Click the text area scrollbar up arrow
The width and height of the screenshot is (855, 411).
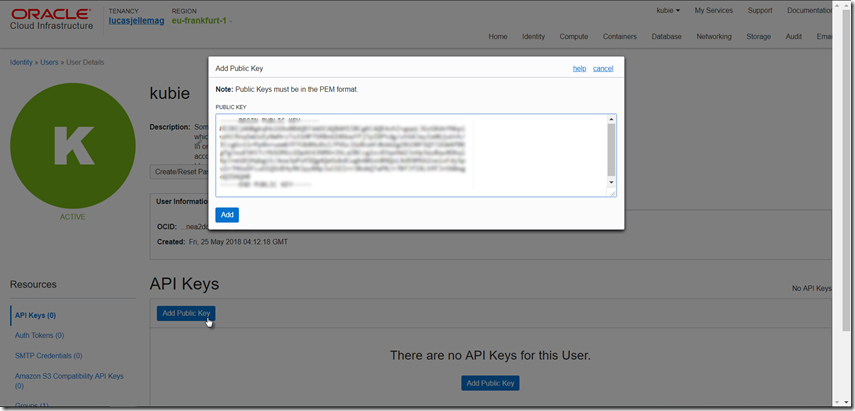[x=611, y=119]
